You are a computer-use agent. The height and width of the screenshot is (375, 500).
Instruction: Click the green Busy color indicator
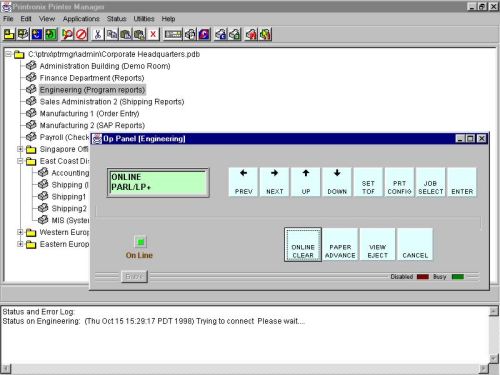coord(458,277)
